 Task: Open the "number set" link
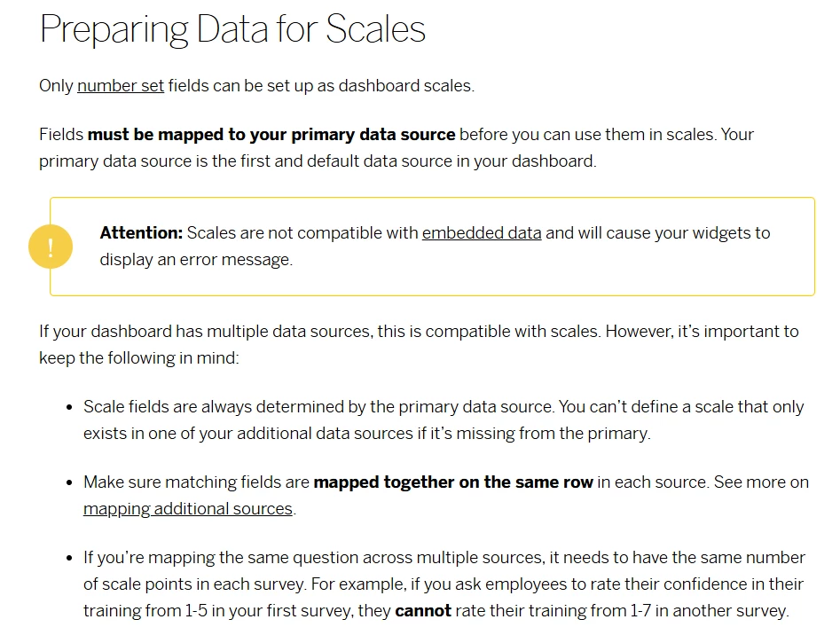pyautogui.click(x=121, y=86)
